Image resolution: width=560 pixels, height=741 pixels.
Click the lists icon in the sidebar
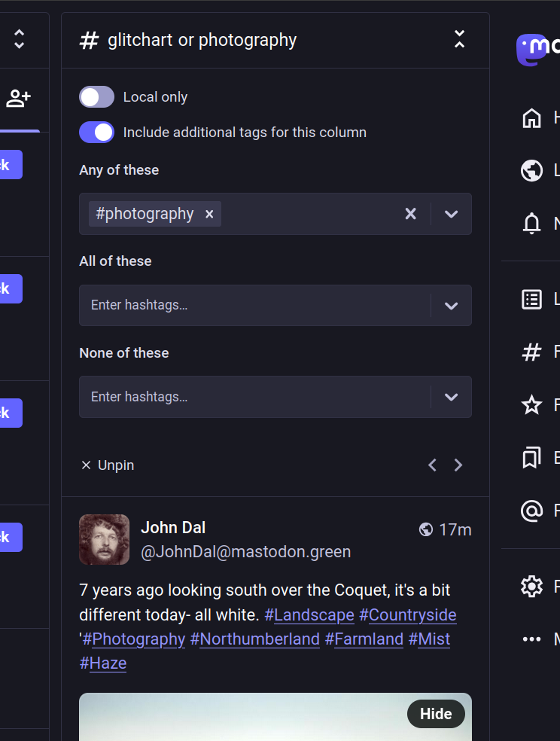pos(532,299)
